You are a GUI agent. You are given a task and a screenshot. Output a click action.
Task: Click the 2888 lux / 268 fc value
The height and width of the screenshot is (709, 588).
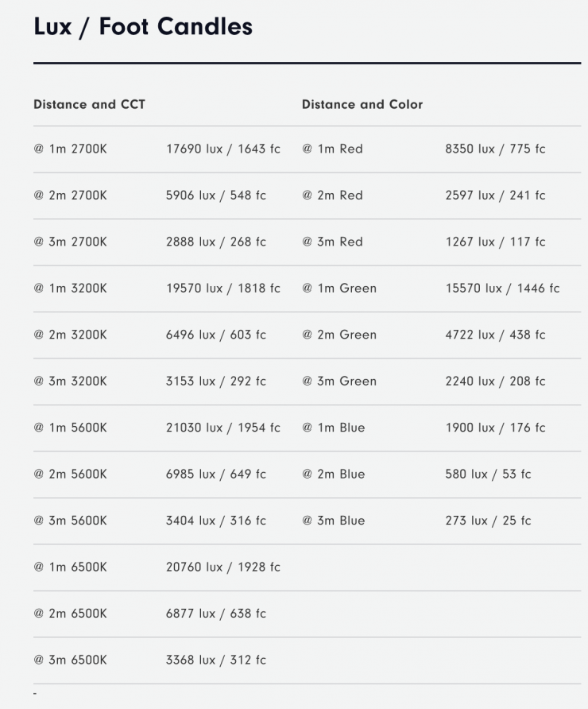click(x=215, y=242)
